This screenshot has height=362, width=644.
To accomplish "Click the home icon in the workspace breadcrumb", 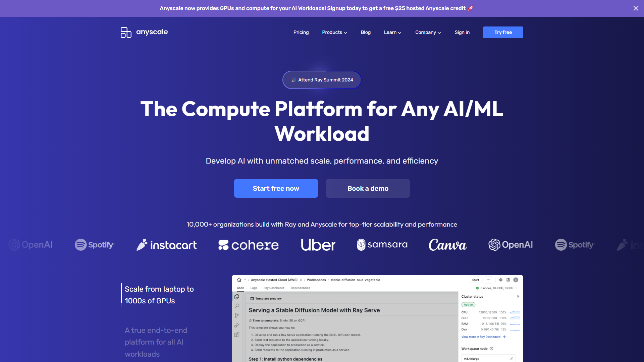I will click(239, 280).
